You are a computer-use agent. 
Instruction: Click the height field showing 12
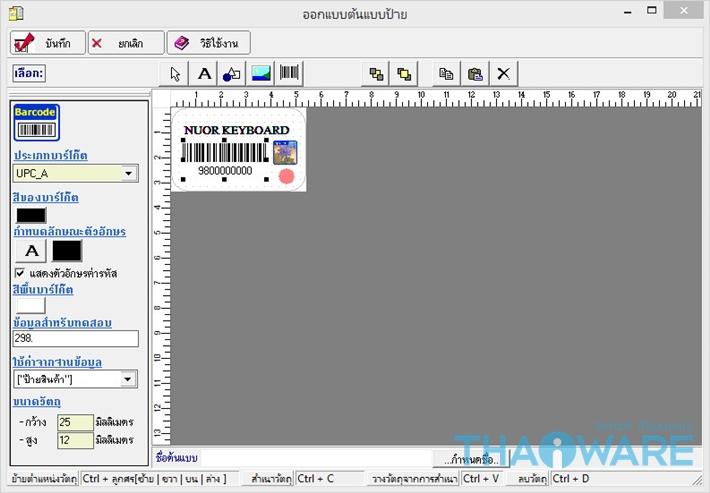point(75,440)
